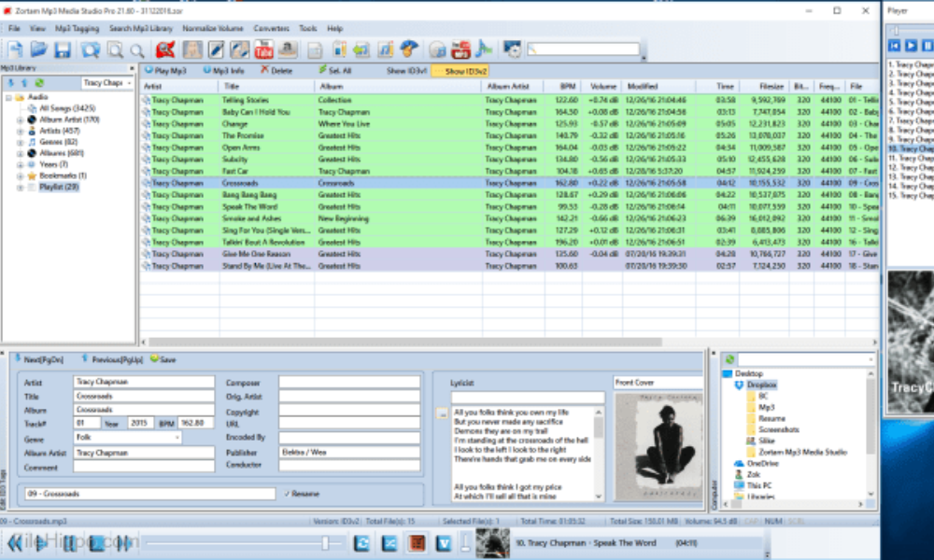Open the Tracy Chapman library filter dropdown
The height and width of the screenshot is (560, 934).
(x=129, y=83)
